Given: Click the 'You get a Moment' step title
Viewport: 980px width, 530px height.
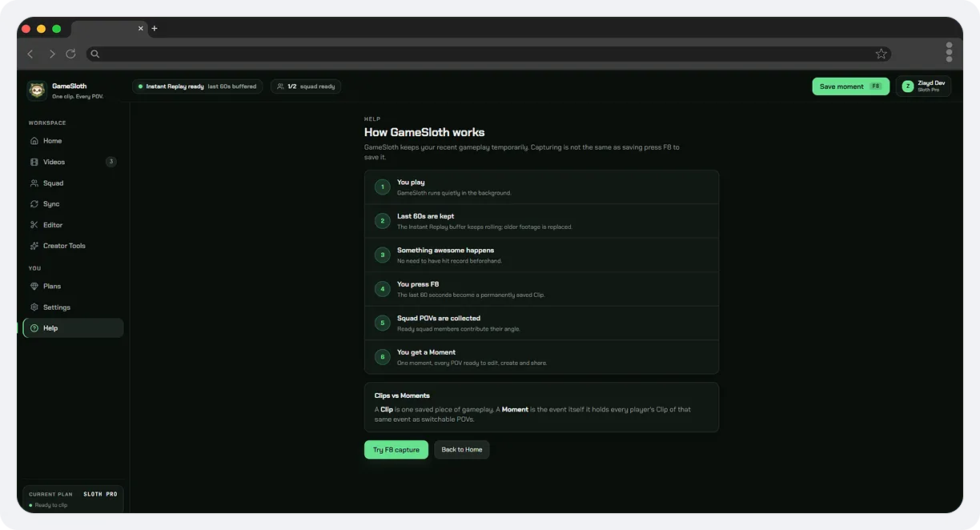Looking at the screenshot, I should coord(426,352).
